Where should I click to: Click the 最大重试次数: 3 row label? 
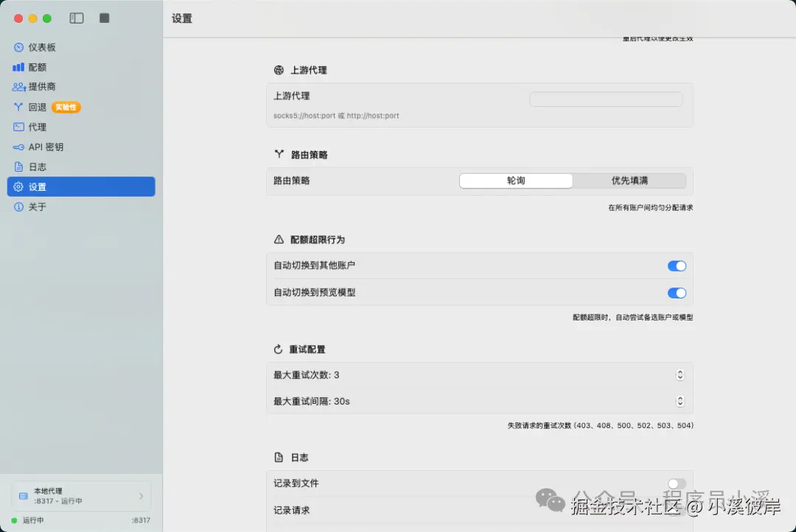(x=307, y=375)
